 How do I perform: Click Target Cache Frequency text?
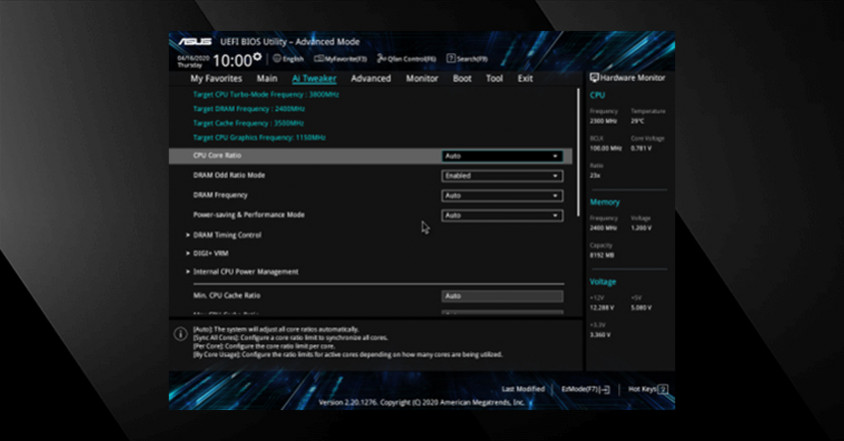point(248,123)
